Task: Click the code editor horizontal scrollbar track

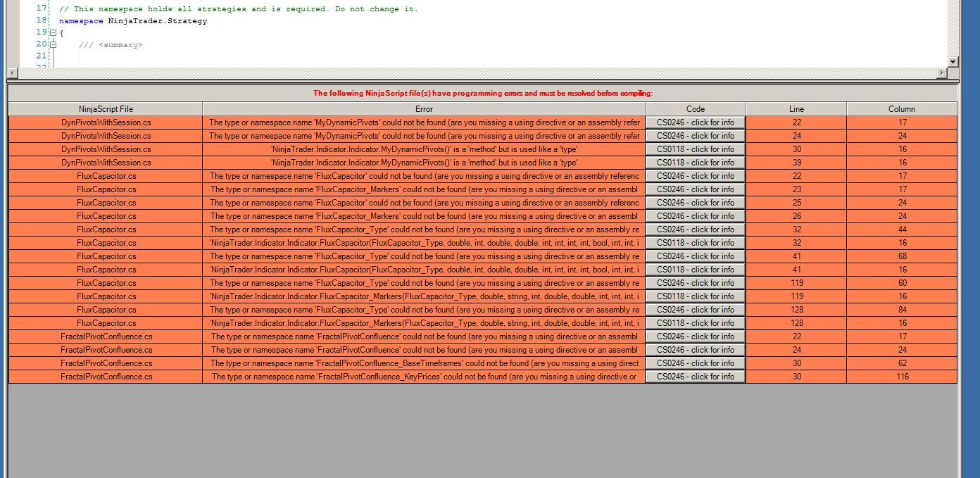Action: pyautogui.click(x=479, y=73)
